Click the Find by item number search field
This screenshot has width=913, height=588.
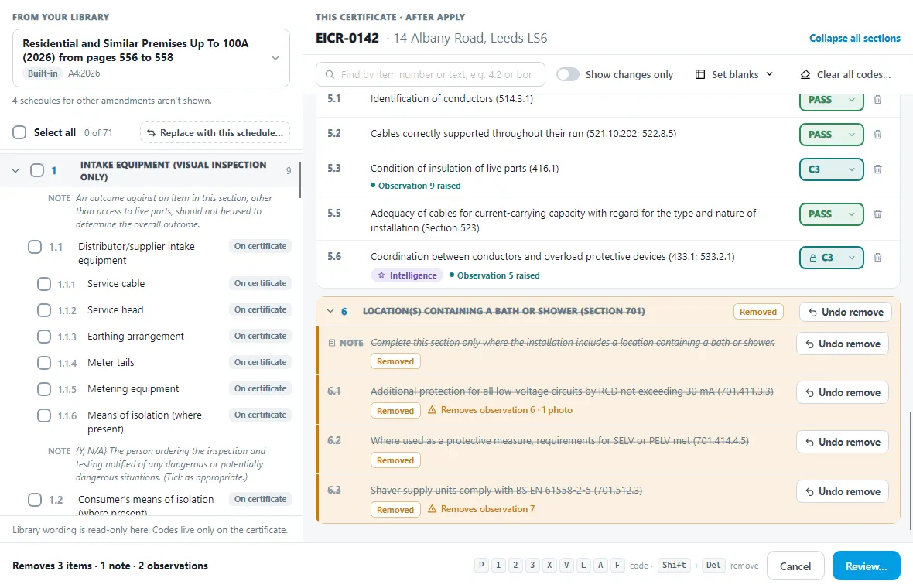[430, 74]
